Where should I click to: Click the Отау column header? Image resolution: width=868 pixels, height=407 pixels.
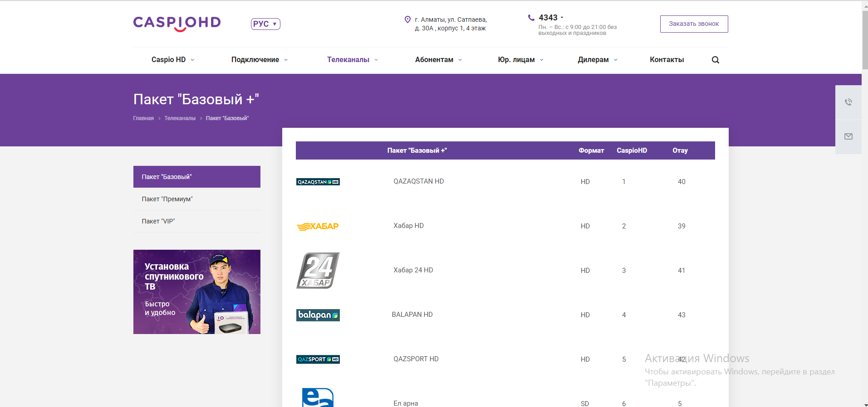pyautogui.click(x=680, y=150)
